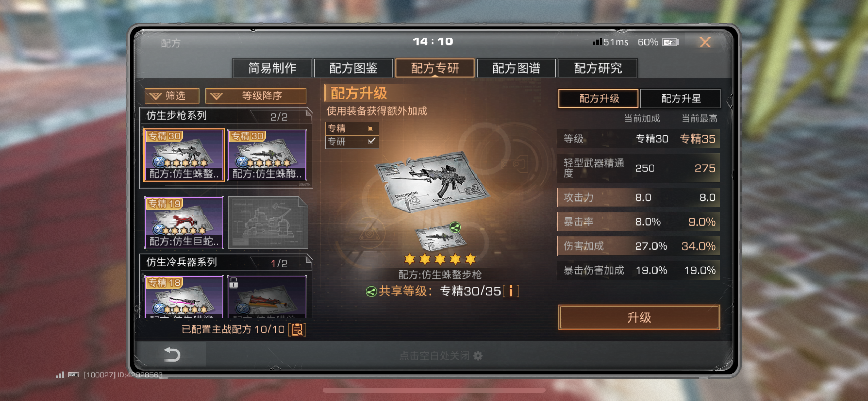Screen dimensions: 868x401
Task: Switch to 配方升星 toggle tab
Action: (680, 99)
